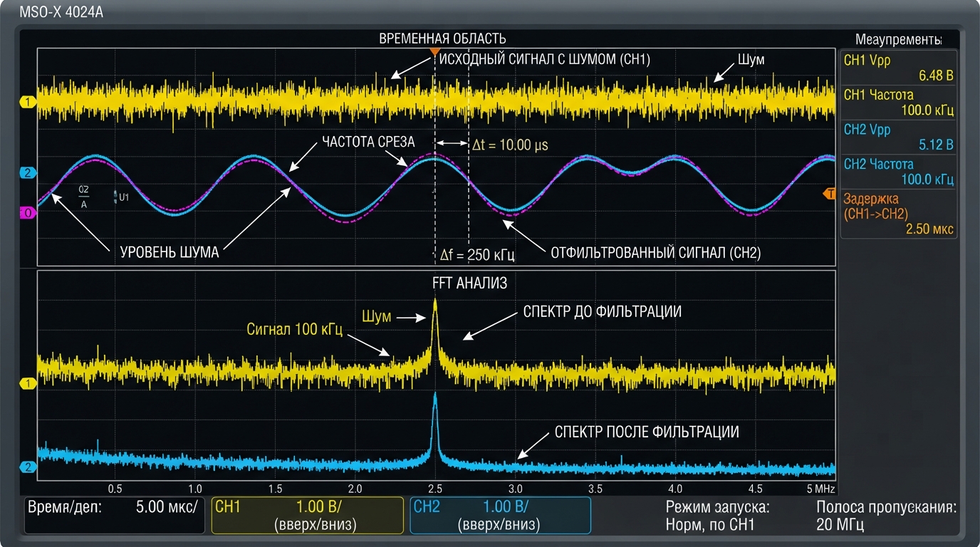Click the CH2 ground marker in time domain
Viewport: 980px width, 547px height.
28,173
